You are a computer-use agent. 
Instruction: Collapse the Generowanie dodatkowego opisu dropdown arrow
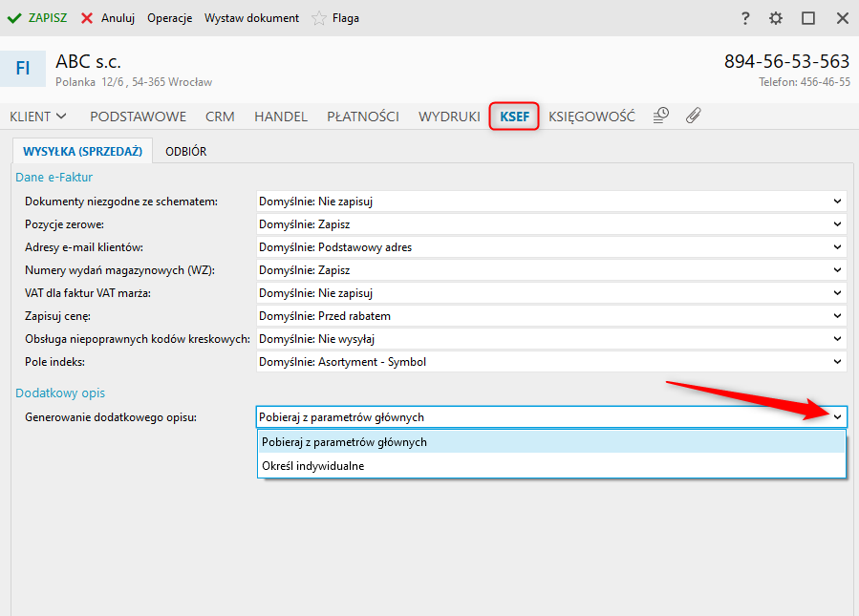[x=837, y=417]
